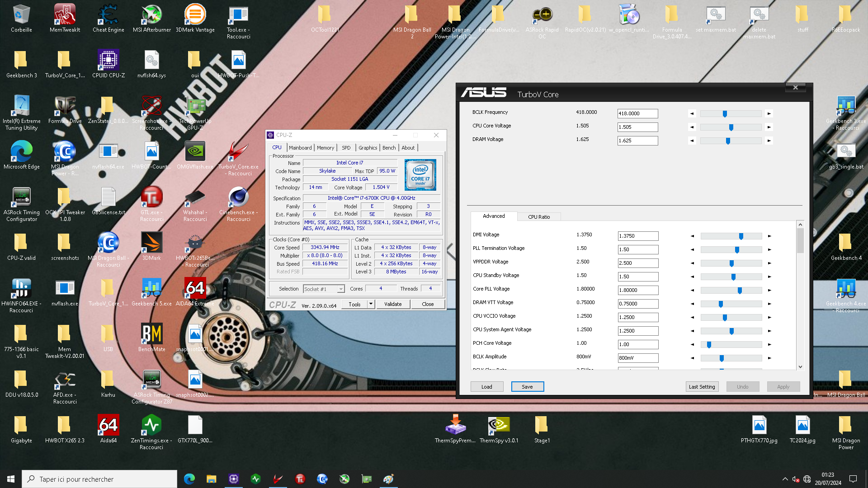The height and width of the screenshot is (488, 868).
Task: Click Last Setting in TurboV Core
Action: coord(702,387)
